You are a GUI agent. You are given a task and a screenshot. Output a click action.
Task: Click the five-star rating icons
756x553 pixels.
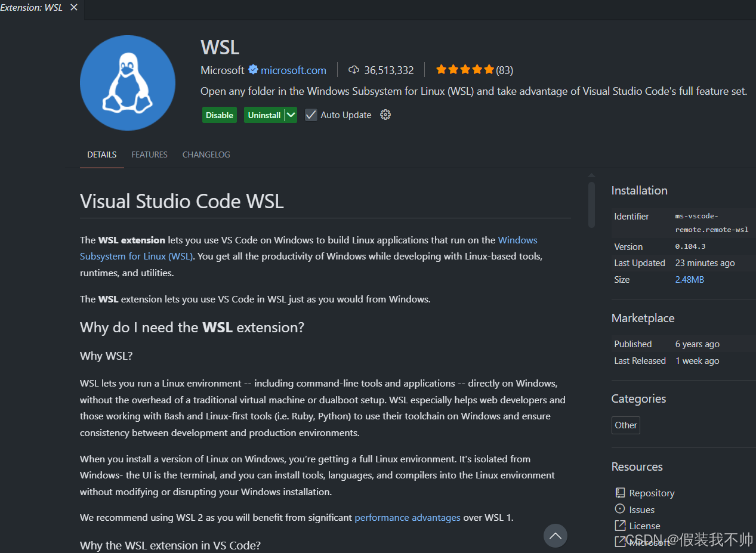point(465,70)
